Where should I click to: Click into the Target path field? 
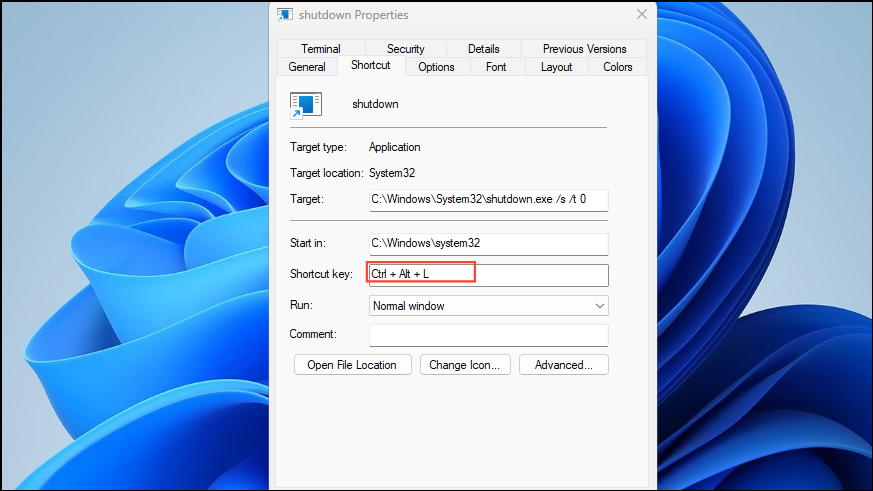click(x=488, y=200)
